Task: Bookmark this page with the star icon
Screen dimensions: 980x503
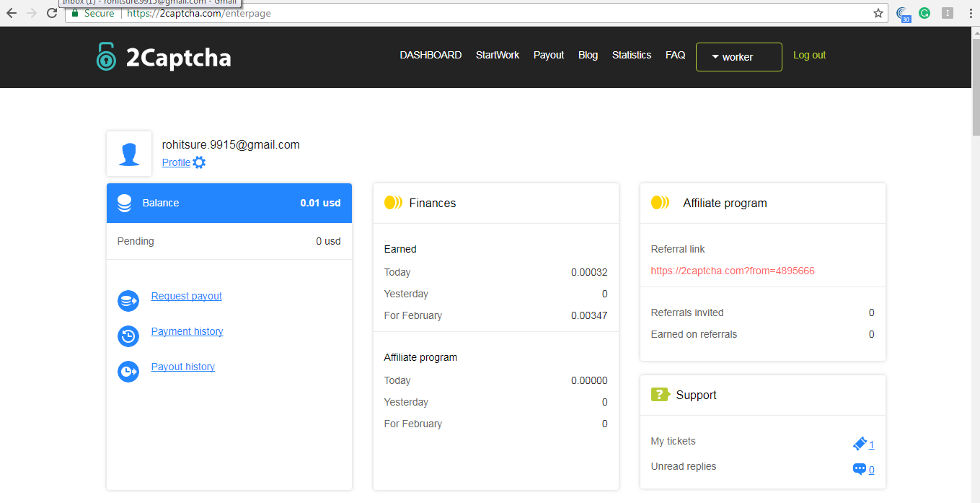Action: point(878,13)
